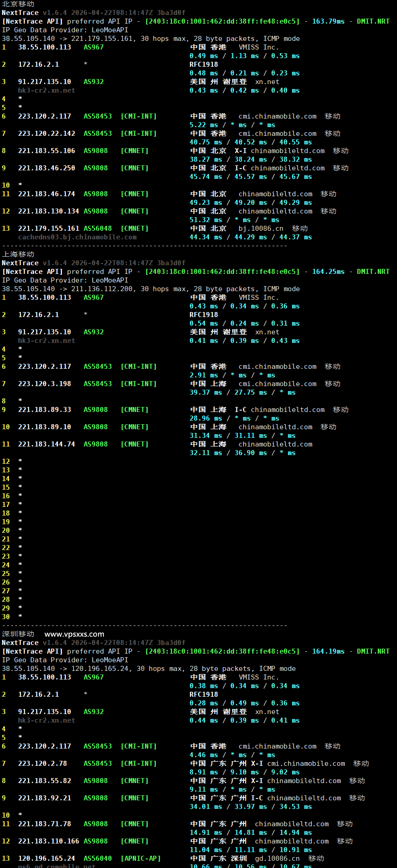Image resolution: width=397 pixels, height=868 pixels.
Task: Select the 4.46 ms latency value
Action: [204, 755]
